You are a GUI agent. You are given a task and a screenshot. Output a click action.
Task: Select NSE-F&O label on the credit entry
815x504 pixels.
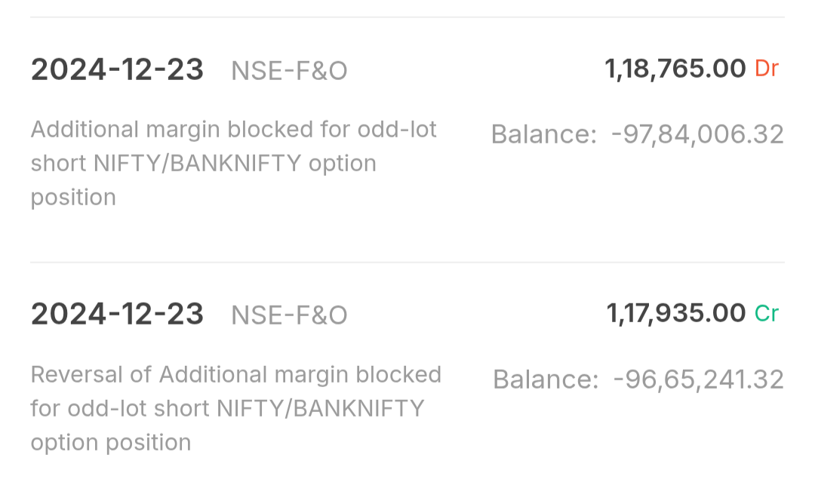pos(289,315)
